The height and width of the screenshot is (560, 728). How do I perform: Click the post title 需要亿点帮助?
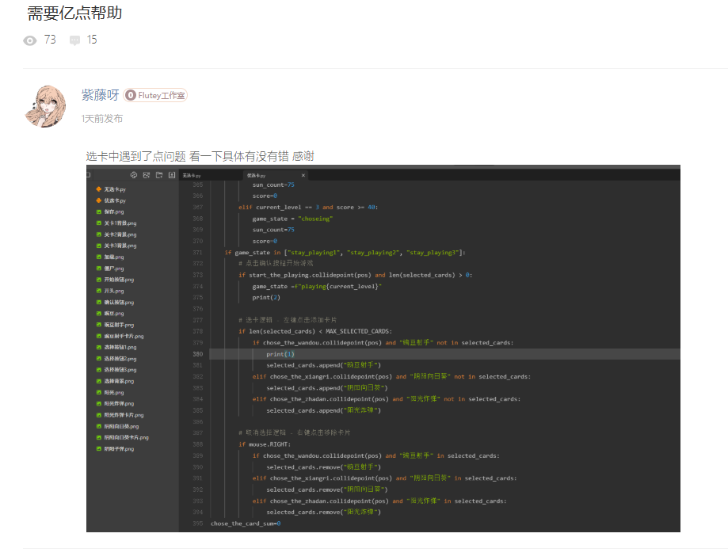pyautogui.click(x=74, y=13)
